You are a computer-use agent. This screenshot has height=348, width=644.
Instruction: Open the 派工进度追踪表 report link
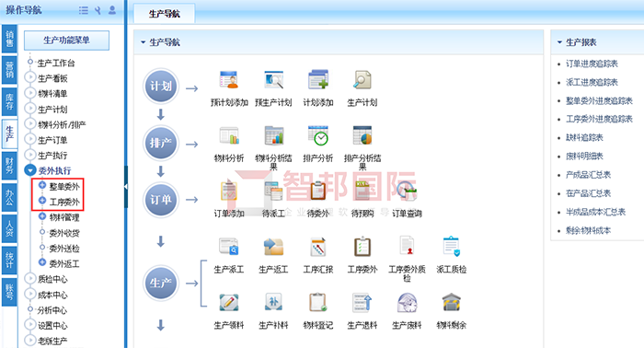[592, 82]
